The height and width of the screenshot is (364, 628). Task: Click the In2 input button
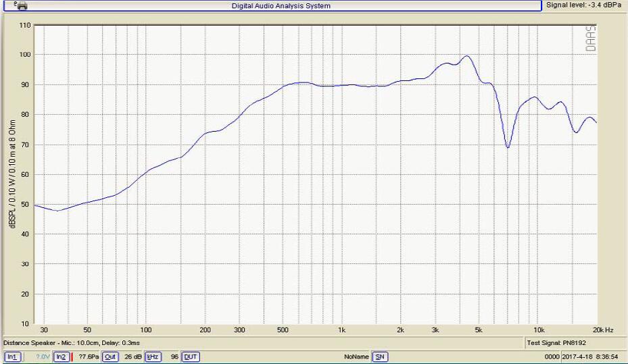point(61,357)
